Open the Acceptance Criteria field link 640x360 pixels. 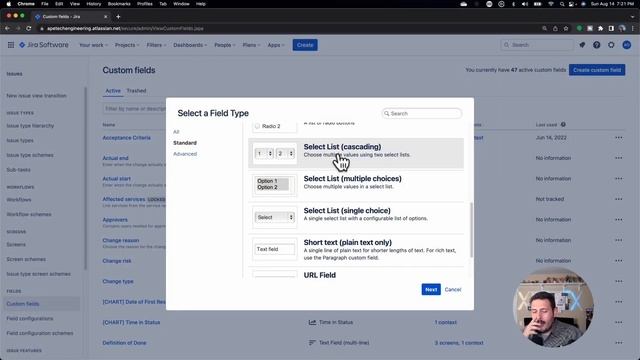[x=127, y=138]
